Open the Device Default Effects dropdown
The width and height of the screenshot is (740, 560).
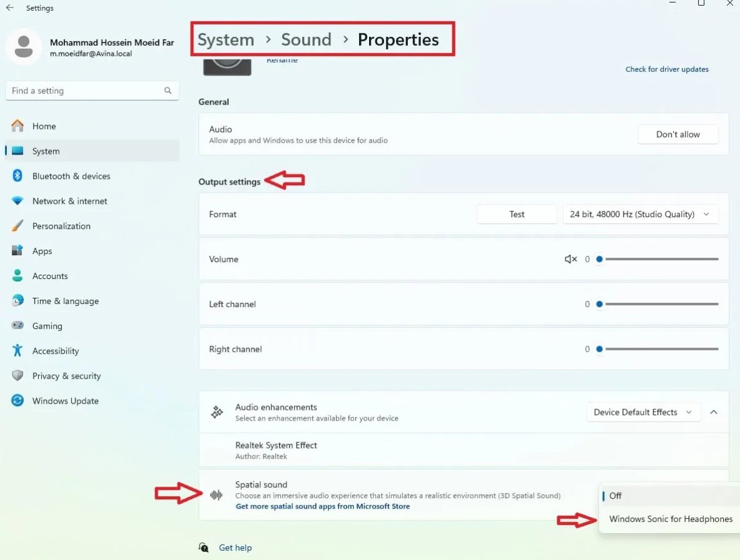pyautogui.click(x=642, y=412)
